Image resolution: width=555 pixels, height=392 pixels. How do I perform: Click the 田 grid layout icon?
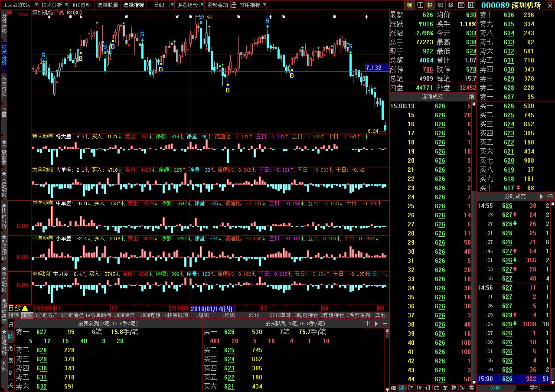pos(420,5)
